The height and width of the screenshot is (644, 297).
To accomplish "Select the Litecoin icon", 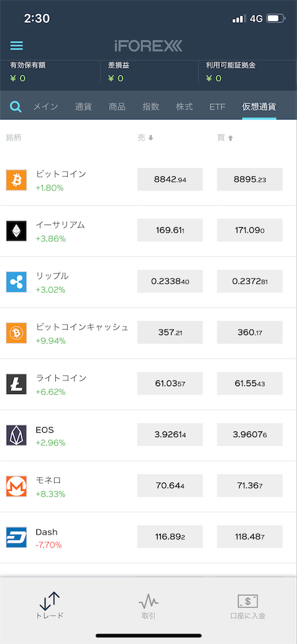I will [16, 384].
